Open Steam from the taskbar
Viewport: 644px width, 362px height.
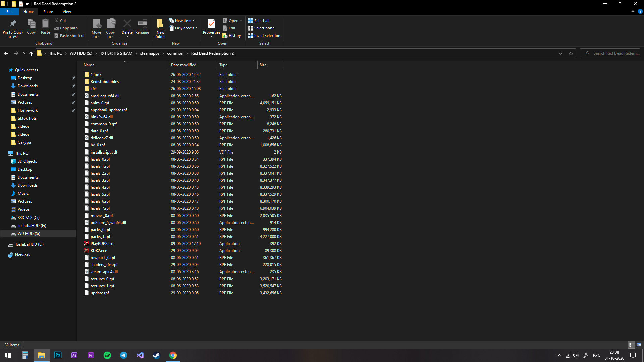(156, 355)
